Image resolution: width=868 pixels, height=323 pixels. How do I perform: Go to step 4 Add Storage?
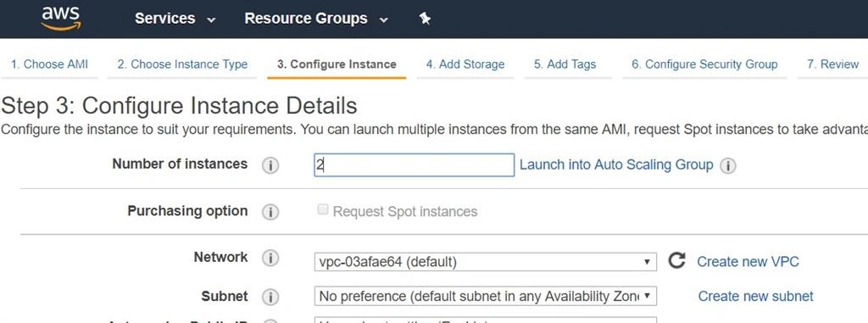pyautogui.click(x=465, y=64)
